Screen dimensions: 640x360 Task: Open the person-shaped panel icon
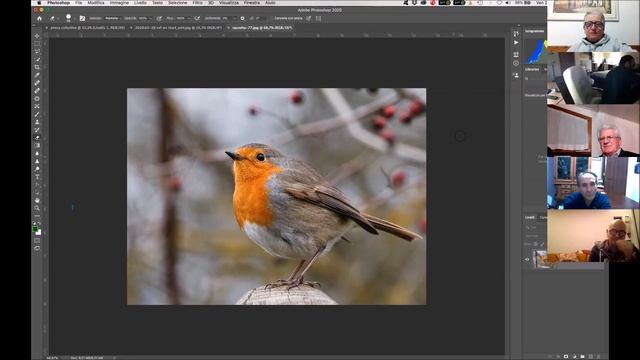click(516, 75)
